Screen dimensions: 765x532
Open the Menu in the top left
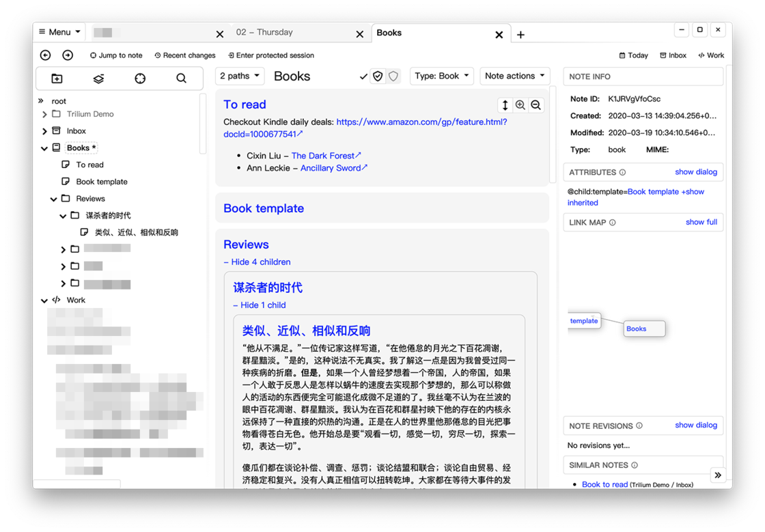(x=59, y=31)
